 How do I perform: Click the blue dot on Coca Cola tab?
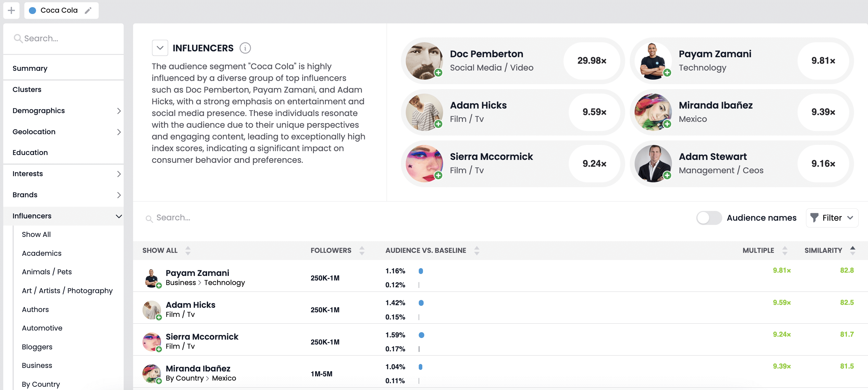point(33,10)
